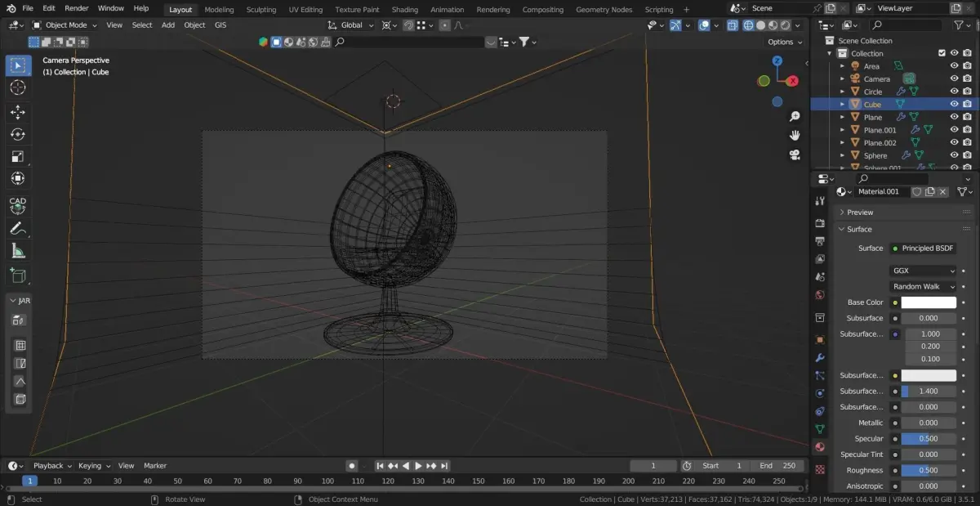Open the Render menu
The image size is (980, 506).
pos(77,8)
